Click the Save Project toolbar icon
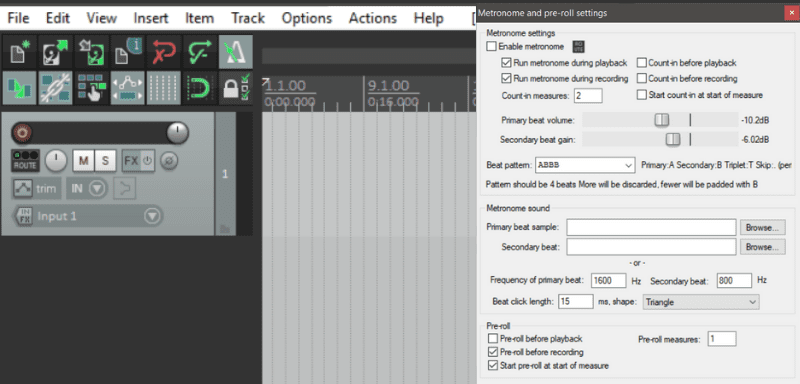The image size is (800, 384). (91, 52)
